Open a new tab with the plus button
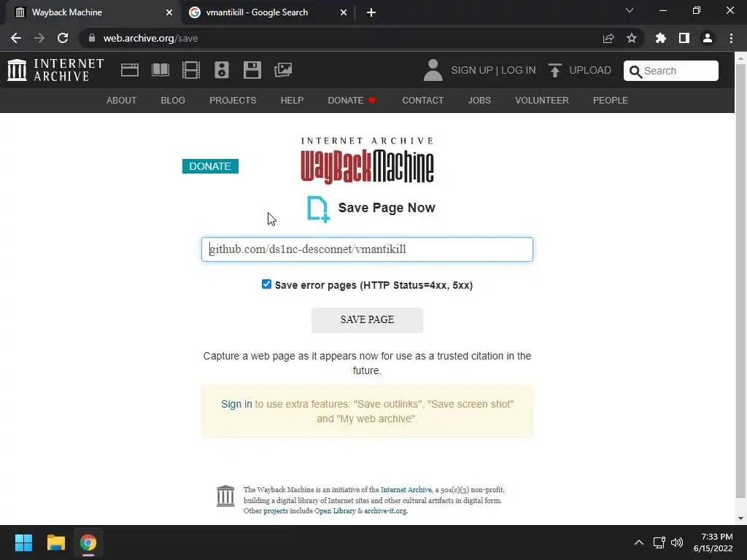 click(x=371, y=12)
